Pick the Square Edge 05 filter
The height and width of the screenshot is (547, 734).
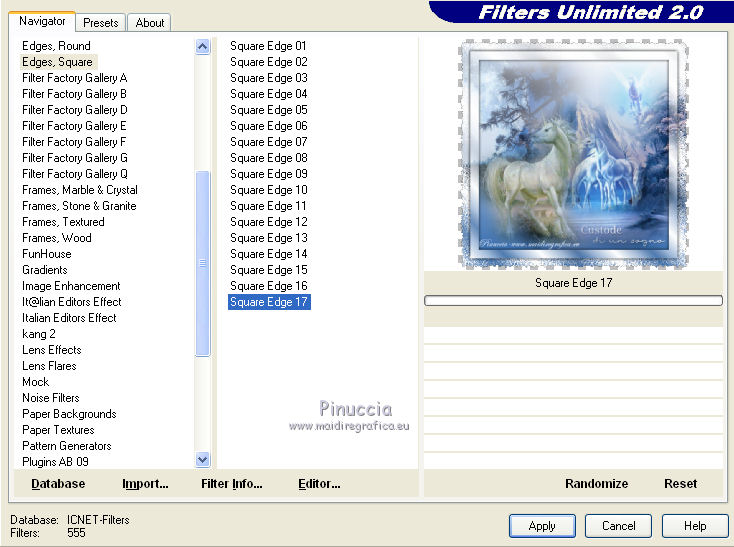(269, 109)
